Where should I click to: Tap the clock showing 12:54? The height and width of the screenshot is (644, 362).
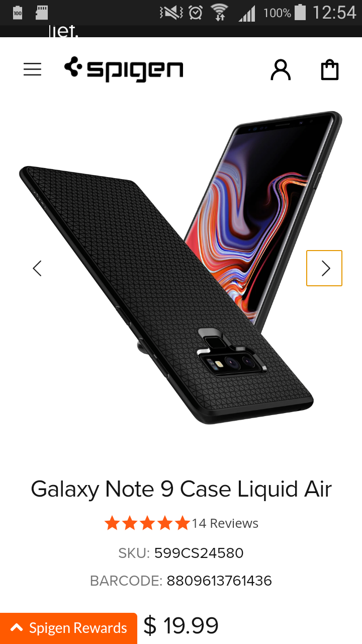(x=334, y=13)
